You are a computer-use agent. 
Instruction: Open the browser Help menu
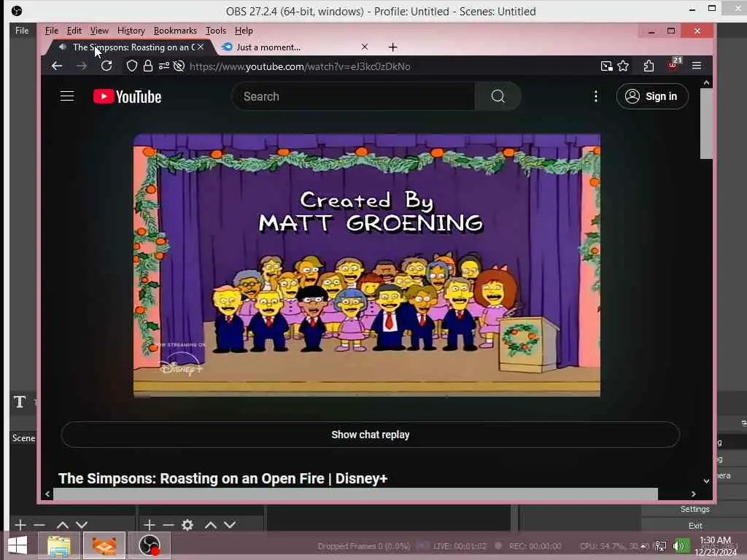point(244,31)
